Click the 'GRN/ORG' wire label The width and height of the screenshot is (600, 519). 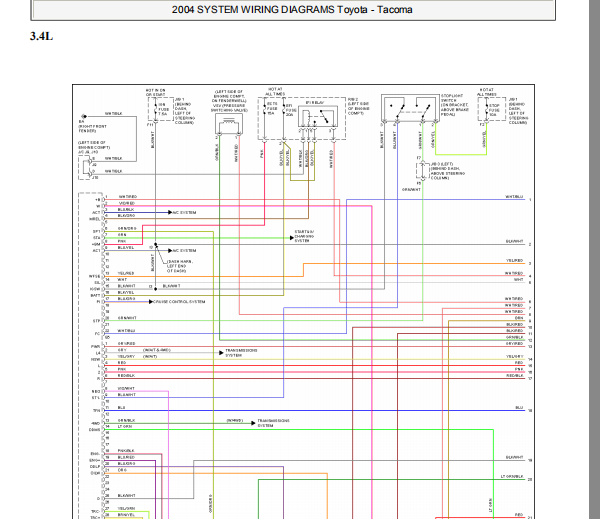[127, 228]
